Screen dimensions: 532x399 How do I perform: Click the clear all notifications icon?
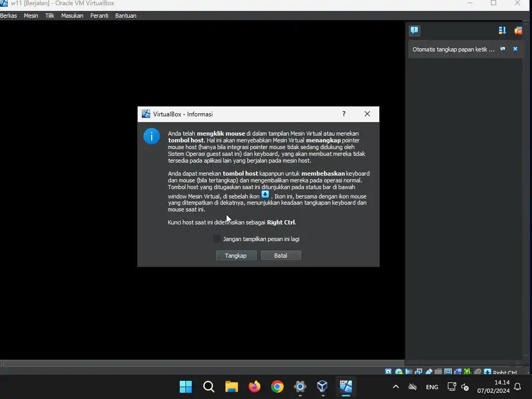point(518,31)
